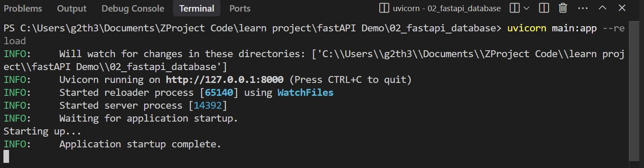Maximize panel using the upward chevron
Image resolution: width=644 pixels, height=168 pixels.
[x=602, y=8]
